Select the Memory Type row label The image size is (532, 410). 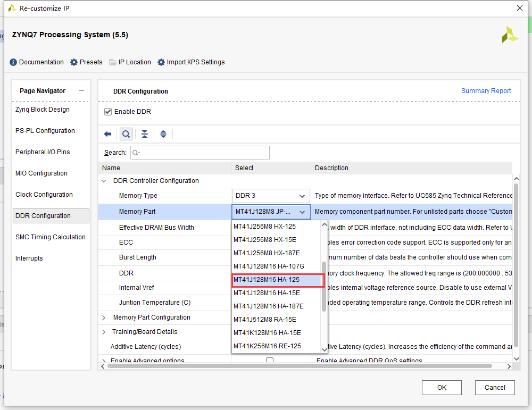(138, 196)
